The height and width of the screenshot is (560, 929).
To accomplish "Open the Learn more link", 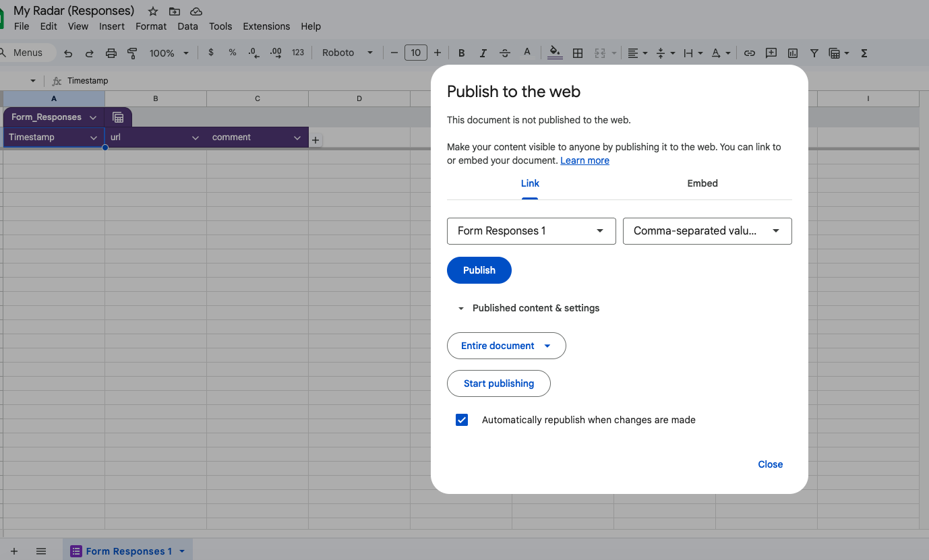I will click(585, 160).
